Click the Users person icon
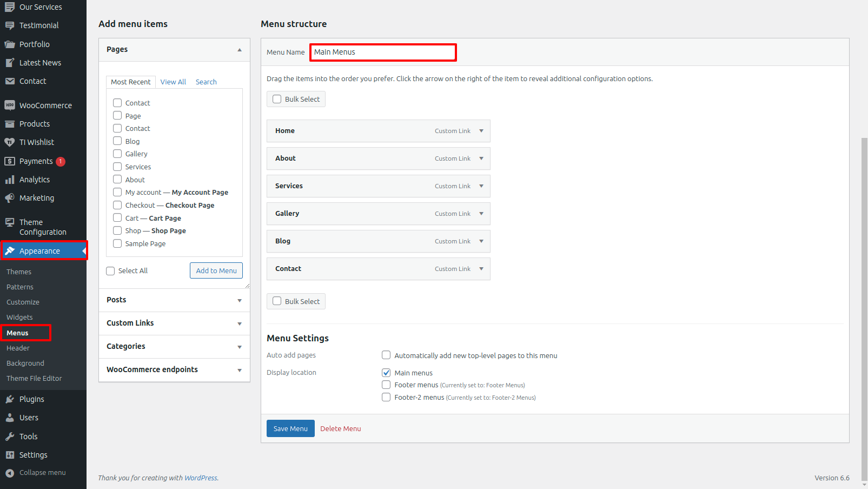Viewport: 868px width, 489px height. 10,418
